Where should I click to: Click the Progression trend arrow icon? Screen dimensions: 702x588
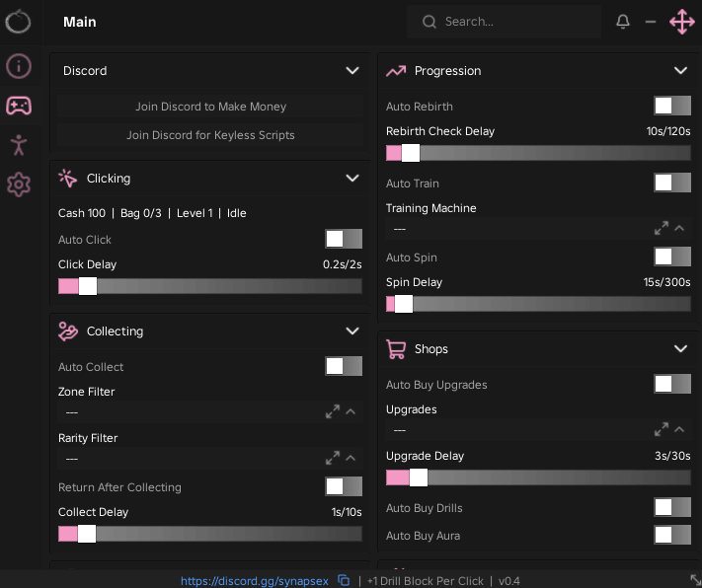(x=396, y=71)
